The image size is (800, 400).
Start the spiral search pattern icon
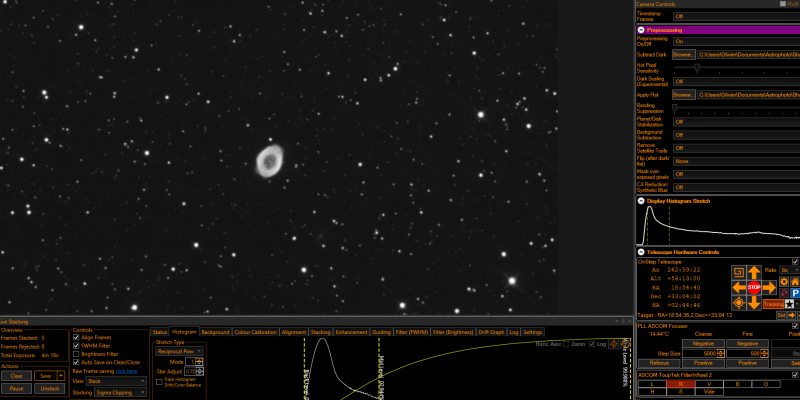(738, 272)
